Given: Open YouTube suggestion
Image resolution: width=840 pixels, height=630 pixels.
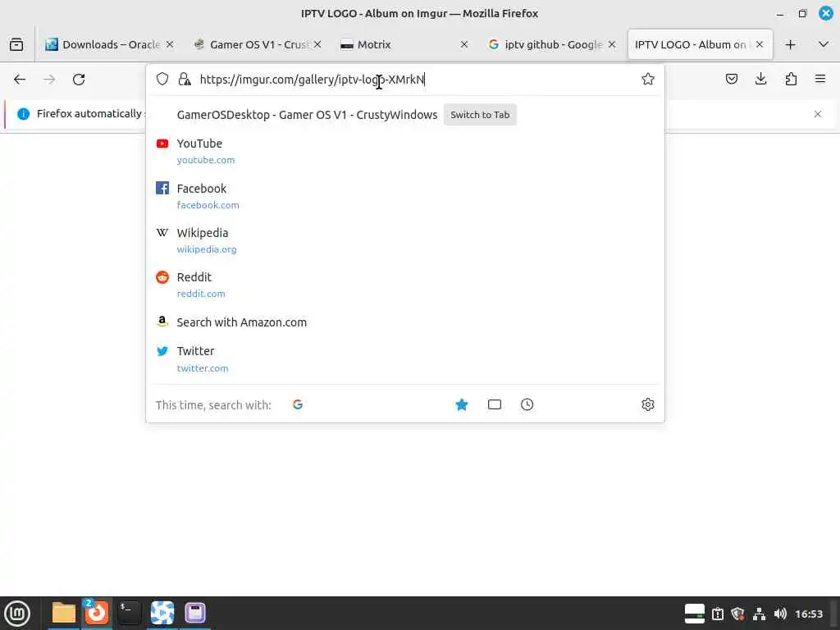Looking at the screenshot, I should [405, 151].
